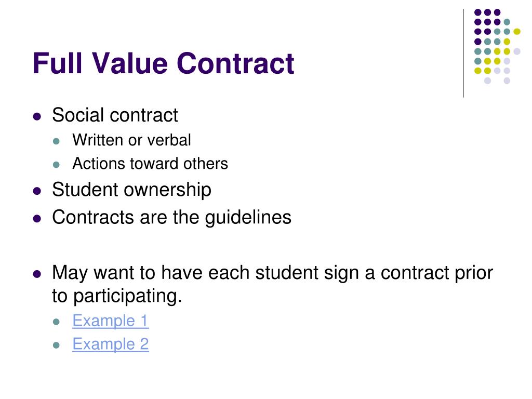
Task: Click the teal bullet before Example 1
Action: coord(56,322)
